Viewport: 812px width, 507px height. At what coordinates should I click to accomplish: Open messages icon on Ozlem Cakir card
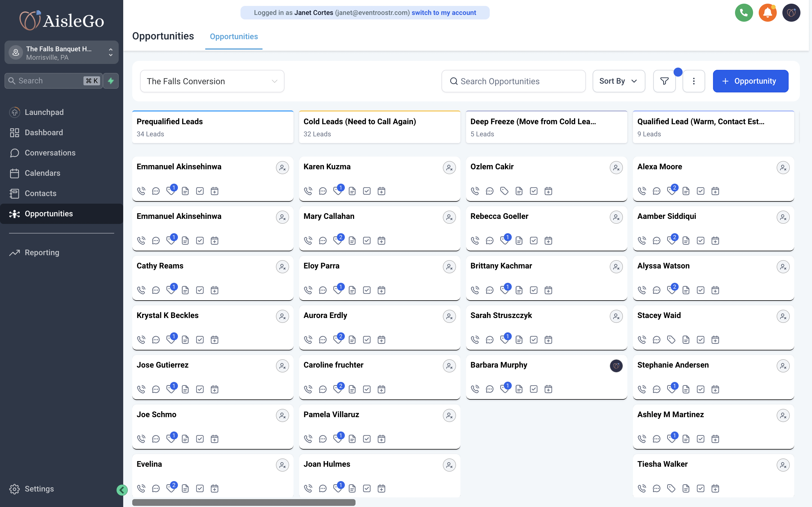coord(489,191)
